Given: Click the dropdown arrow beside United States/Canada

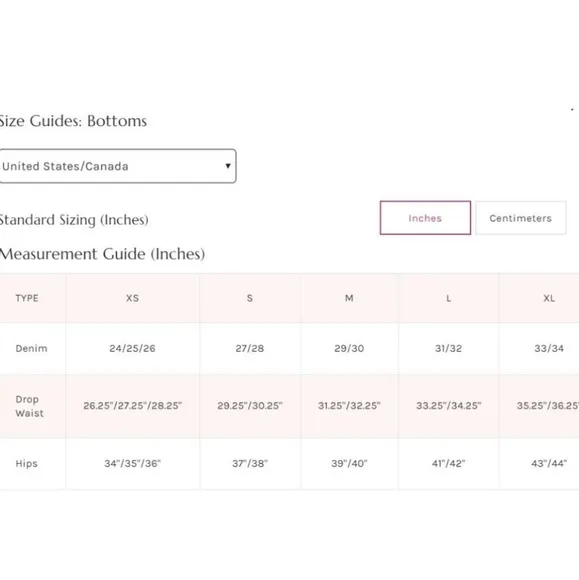Looking at the screenshot, I should point(228,166).
